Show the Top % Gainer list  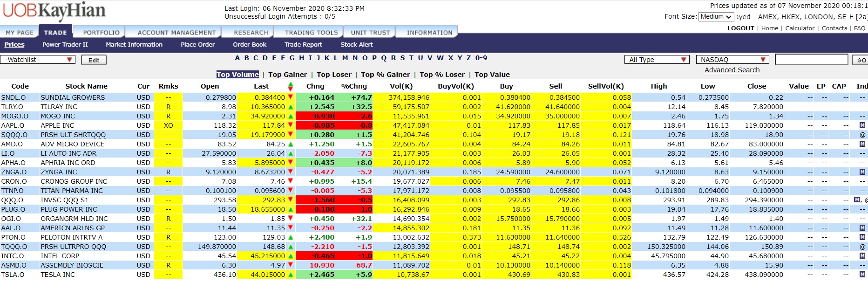click(385, 75)
